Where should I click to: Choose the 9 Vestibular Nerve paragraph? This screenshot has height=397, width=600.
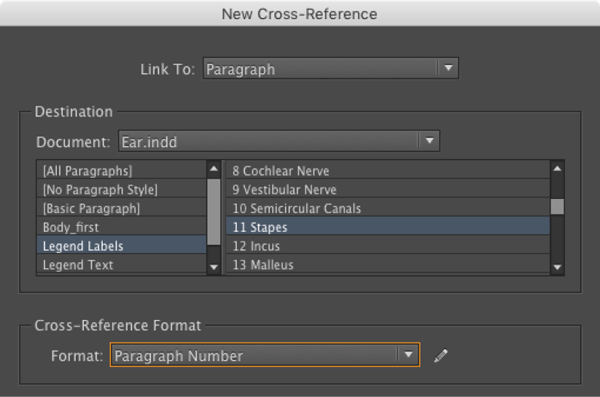(x=388, y=189)
